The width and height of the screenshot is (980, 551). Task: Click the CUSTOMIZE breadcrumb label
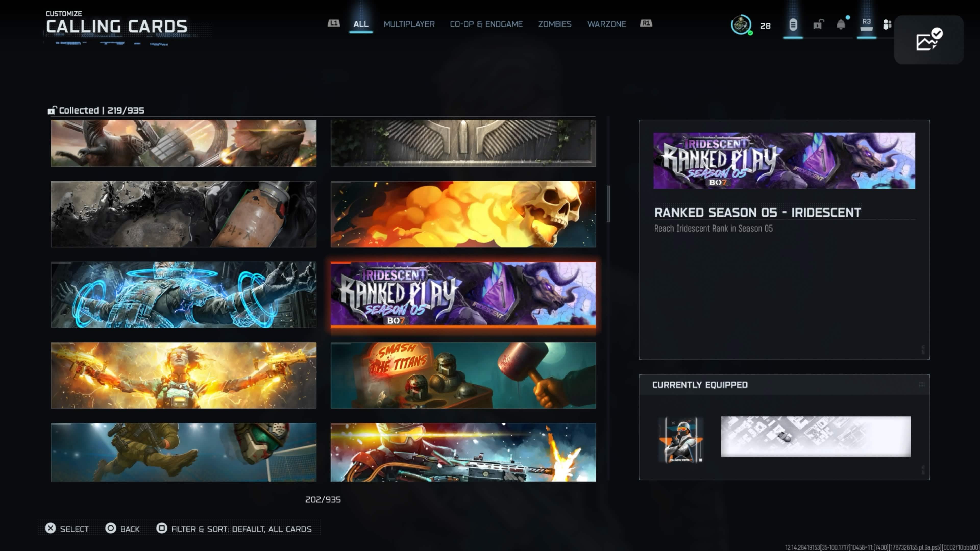(64, 14)
